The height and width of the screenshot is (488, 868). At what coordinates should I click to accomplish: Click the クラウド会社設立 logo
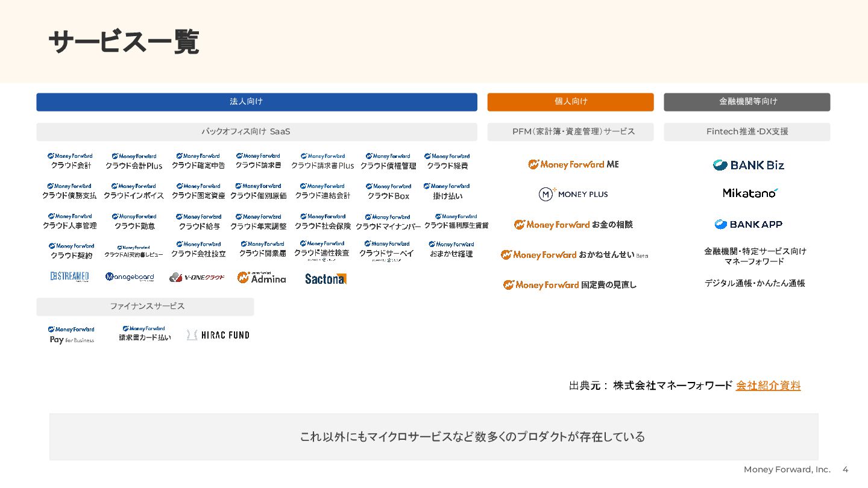[198, 249]
